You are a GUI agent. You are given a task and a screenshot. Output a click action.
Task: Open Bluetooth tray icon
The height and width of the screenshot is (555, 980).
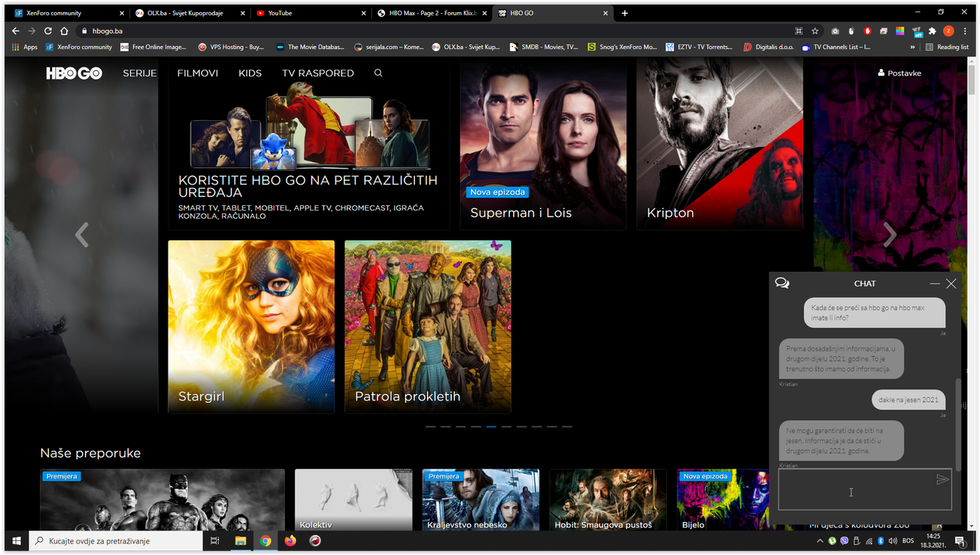point(881,541)
